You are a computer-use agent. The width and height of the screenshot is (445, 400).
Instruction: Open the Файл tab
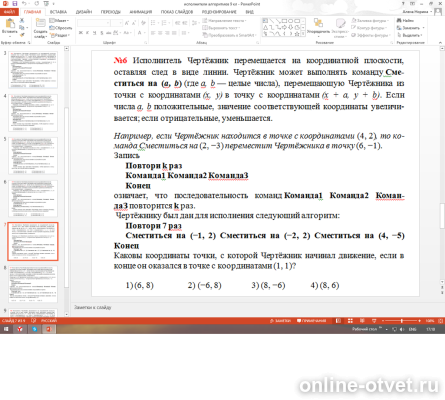point(9,12)
